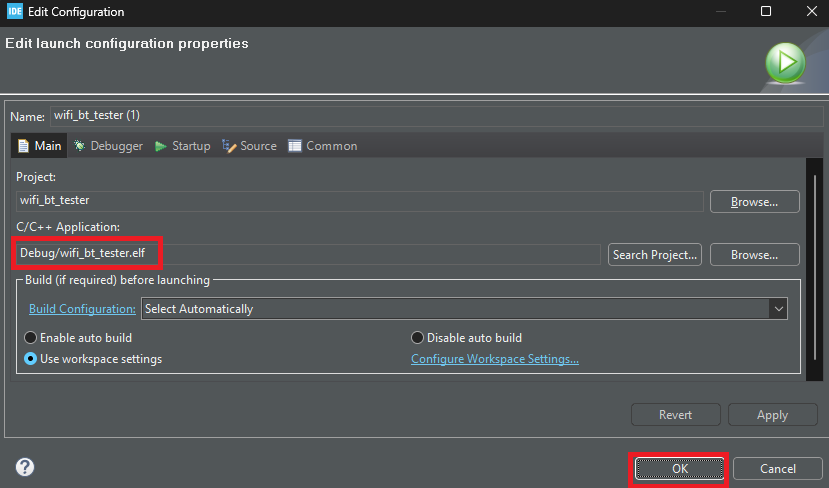Viewport: 829px width, 488px height.
Task: Expand the Build Configuration dropdown
Action: 778,309
